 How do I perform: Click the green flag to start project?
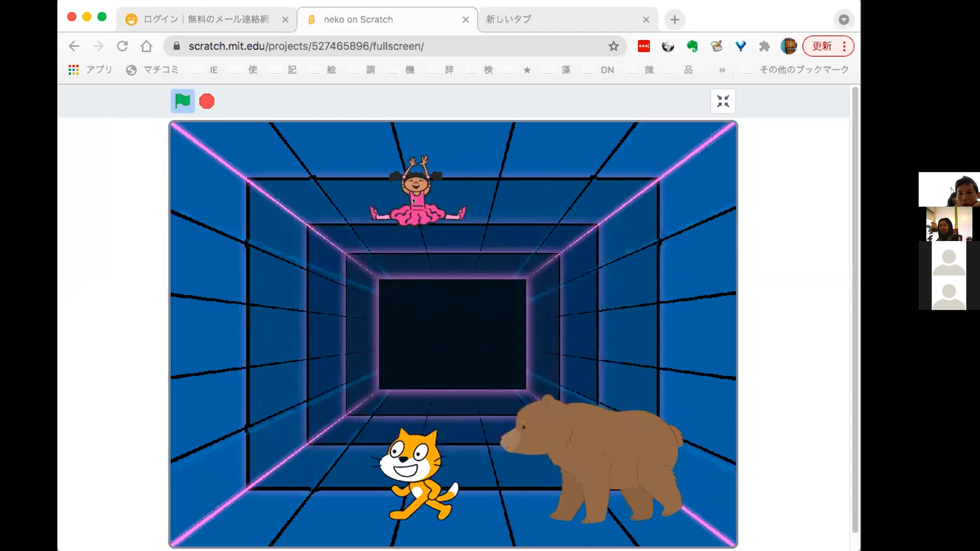tap(182, 101)
